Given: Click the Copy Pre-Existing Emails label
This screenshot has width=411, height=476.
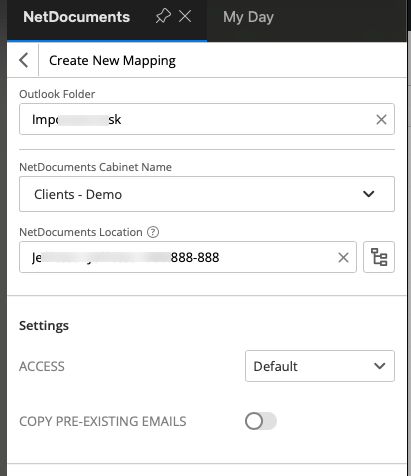Looking at the screenshot, I should coord(103,421).
